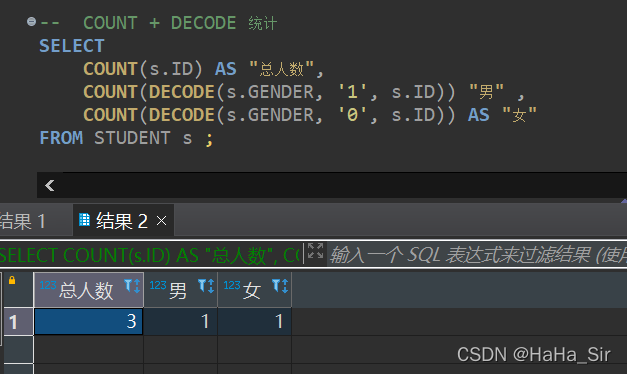
Task: Select the 结果 2 tab
Action: tap(123, 220)
